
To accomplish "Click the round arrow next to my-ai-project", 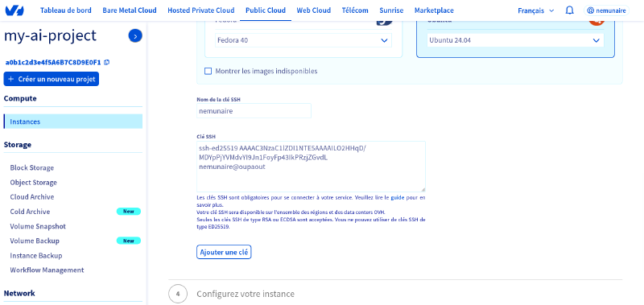I will pyautogui.click(x=135, y=36).
